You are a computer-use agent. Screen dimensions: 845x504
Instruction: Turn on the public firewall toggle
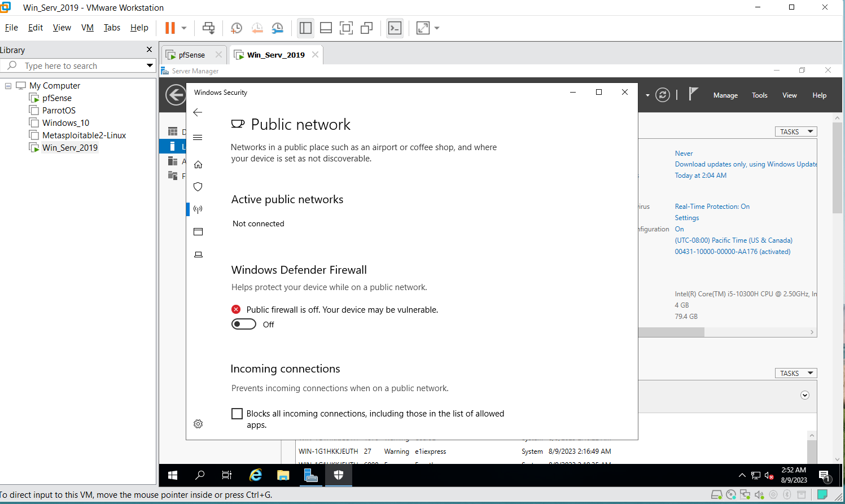click(244, 324)
